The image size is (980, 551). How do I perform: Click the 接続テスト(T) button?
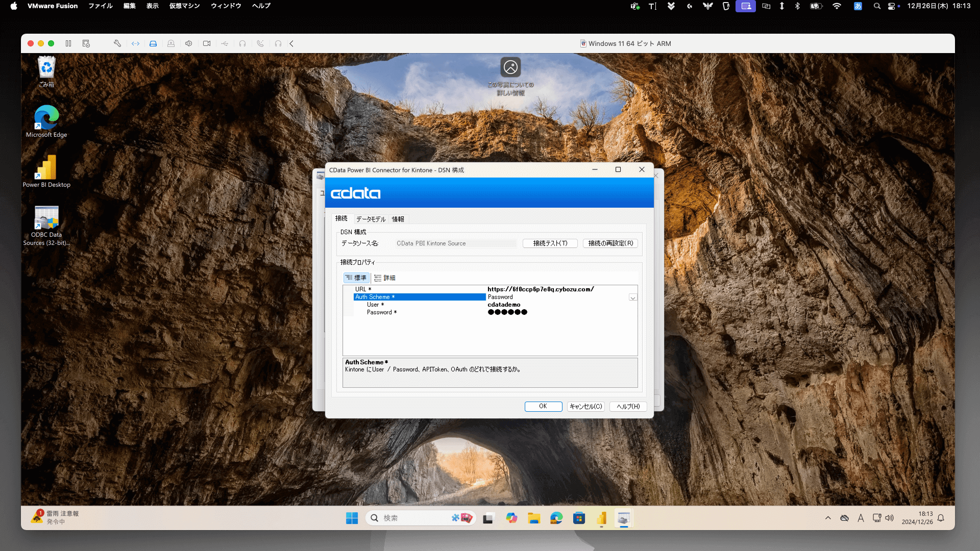tap(550, 243)
